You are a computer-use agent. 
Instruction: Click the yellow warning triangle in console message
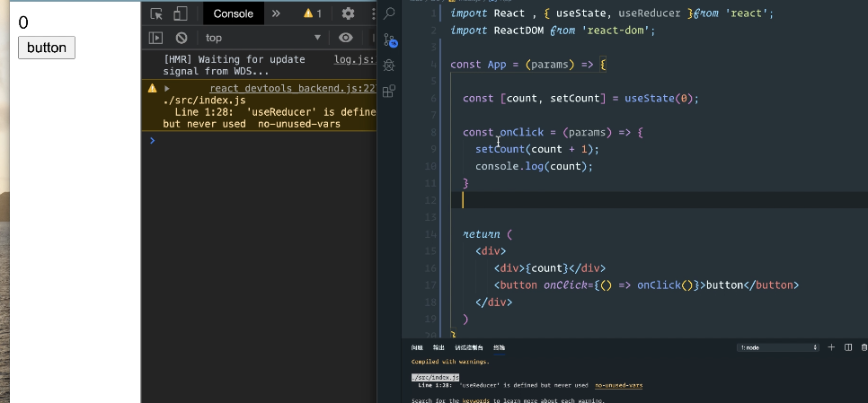tap(152, 89)
